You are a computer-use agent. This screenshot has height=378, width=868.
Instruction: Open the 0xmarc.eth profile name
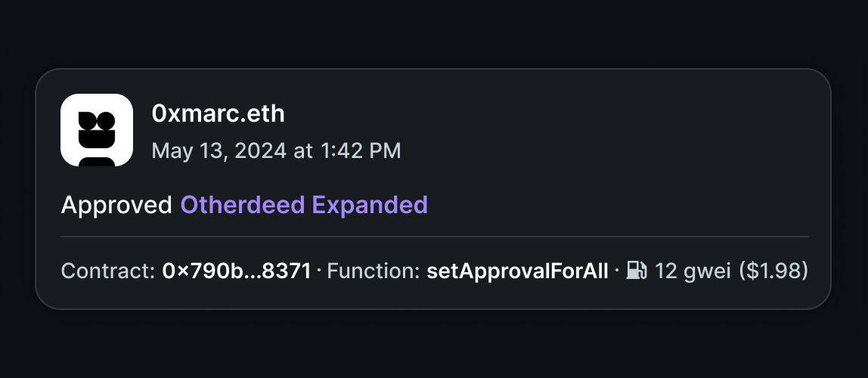click(218, 114)
